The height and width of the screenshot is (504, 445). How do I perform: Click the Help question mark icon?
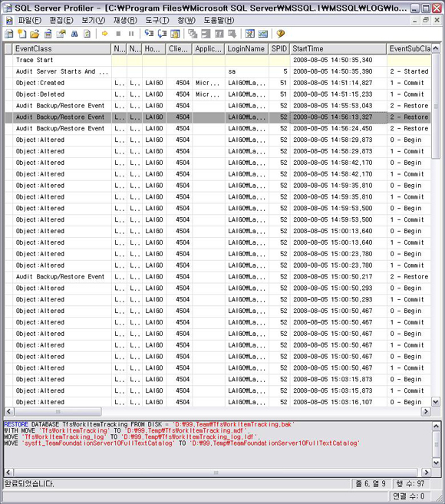pyautogui.click(x=280, y=34)
